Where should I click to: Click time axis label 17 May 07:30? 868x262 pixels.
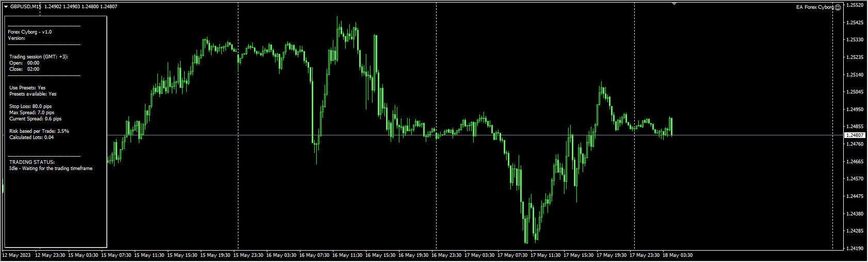(512, 255)
